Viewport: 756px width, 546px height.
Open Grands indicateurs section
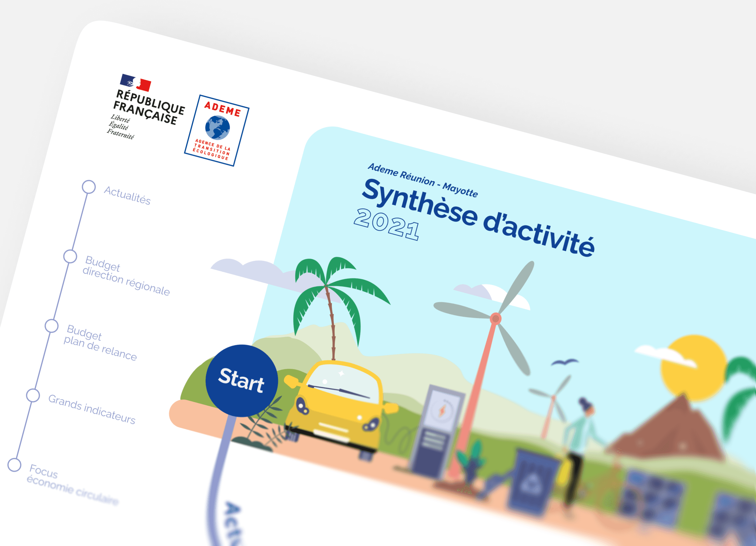click(92, 409)
